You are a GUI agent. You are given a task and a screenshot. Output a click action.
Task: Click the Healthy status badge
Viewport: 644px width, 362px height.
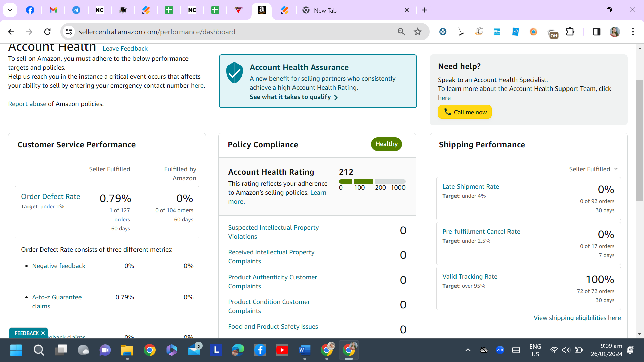[386, 144]
